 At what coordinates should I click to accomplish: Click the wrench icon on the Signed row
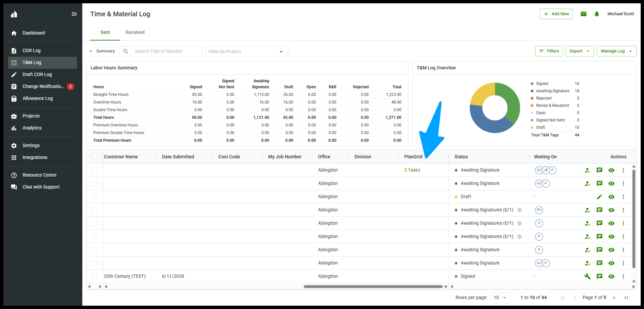point(587,276)
